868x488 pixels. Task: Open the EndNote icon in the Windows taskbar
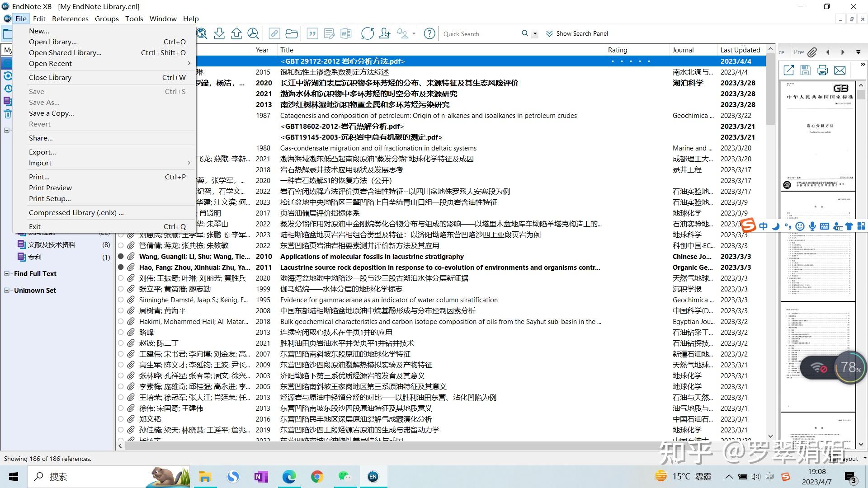pos(373,477)
